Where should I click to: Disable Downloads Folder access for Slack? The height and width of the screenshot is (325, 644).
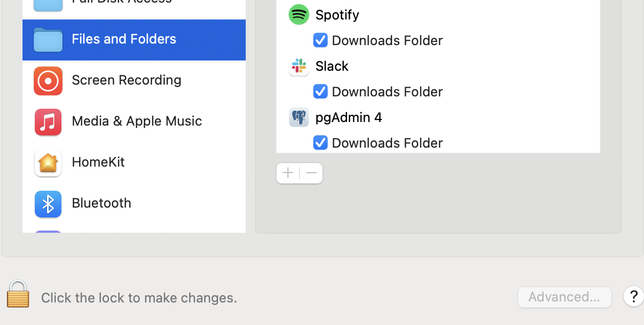pos(320,92)
